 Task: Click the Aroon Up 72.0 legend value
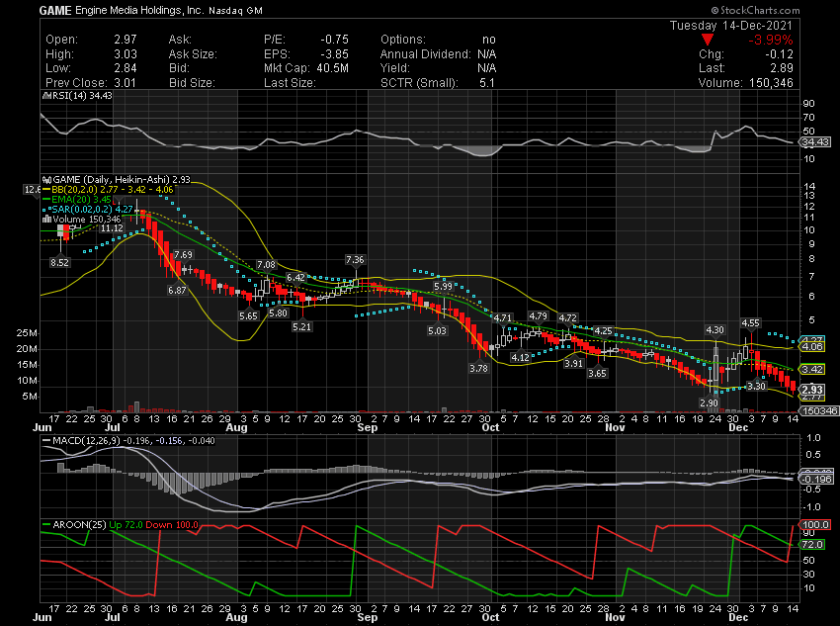point(126,525)
